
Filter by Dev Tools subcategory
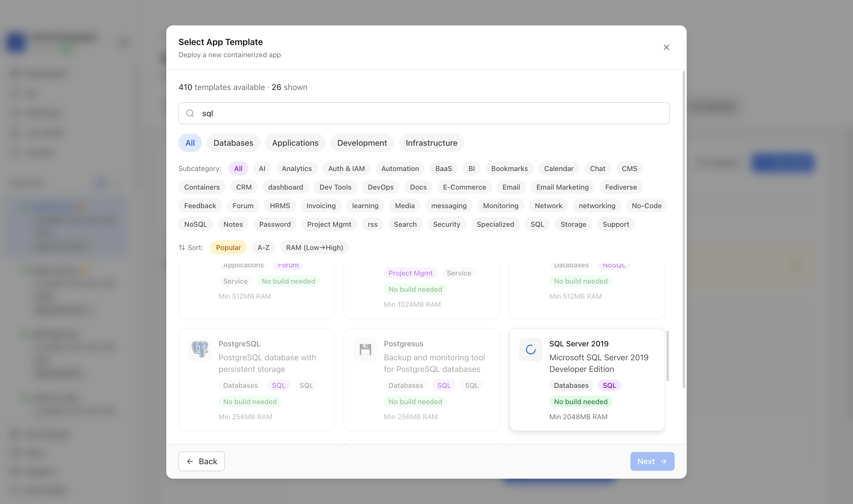(335, 187)
